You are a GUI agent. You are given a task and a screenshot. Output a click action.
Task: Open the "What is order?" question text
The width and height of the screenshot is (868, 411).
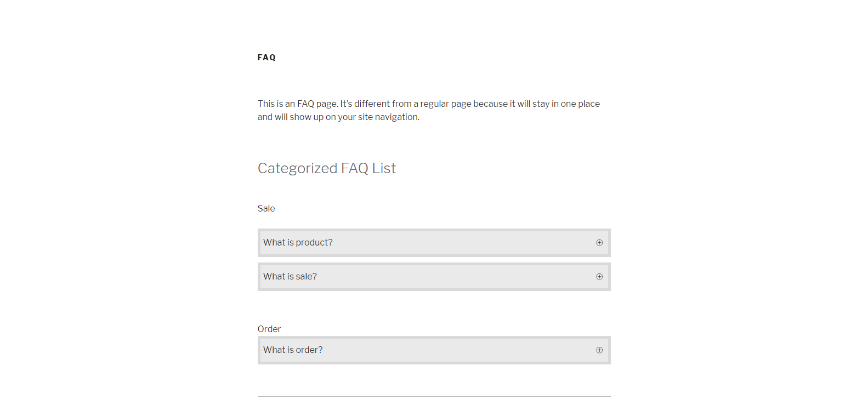point(293,350)
